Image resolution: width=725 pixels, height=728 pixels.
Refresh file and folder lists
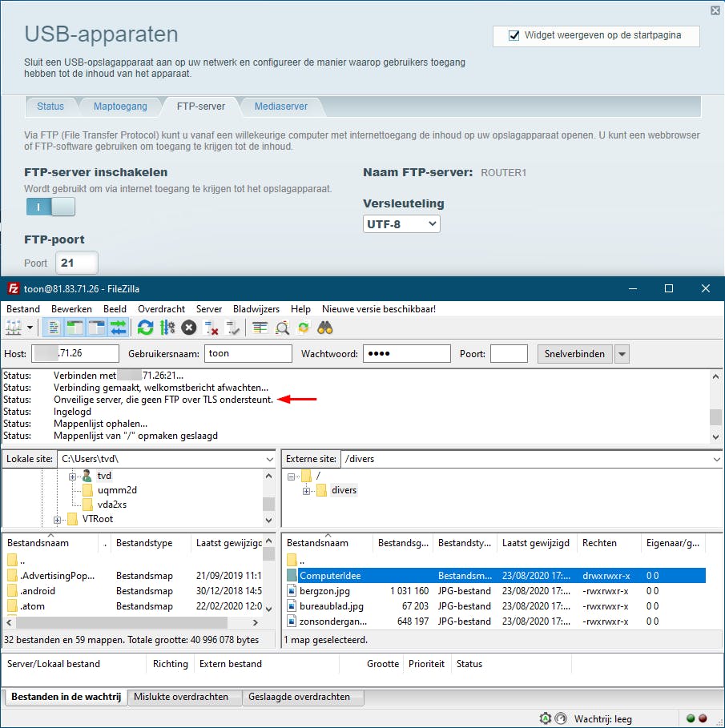(x=145, y=328)
